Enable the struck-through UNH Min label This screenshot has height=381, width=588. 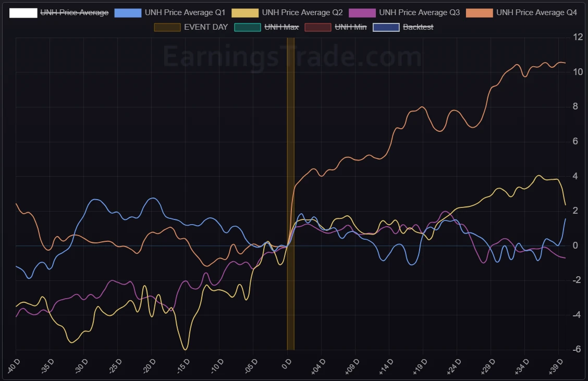(x=351, y=27)
